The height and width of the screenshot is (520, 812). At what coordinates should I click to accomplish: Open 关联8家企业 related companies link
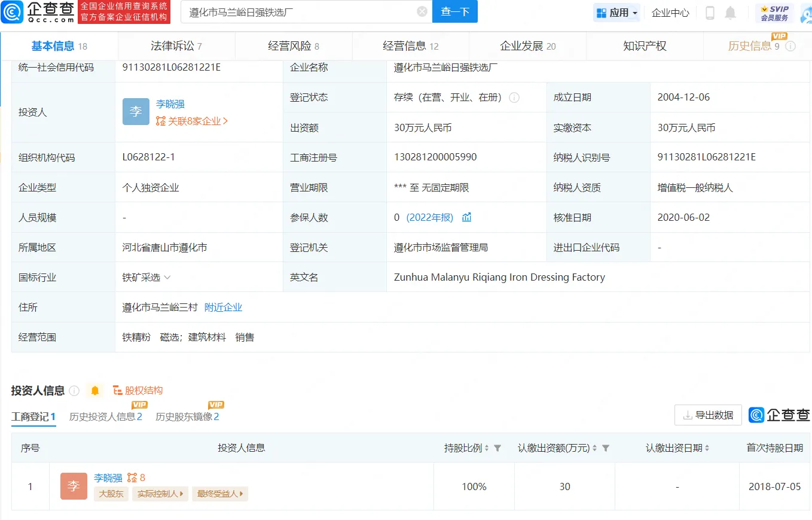(x=193, y=121)
